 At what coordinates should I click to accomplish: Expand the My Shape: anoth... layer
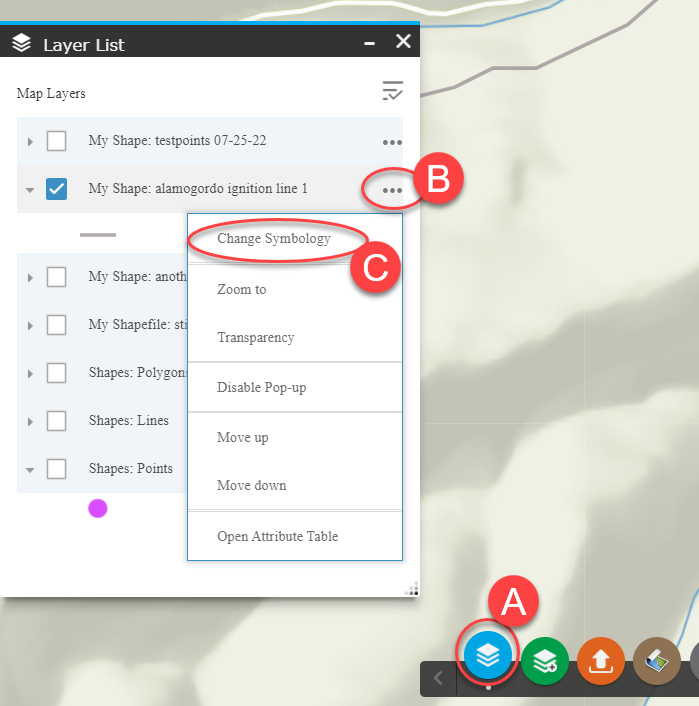(30, 278)
